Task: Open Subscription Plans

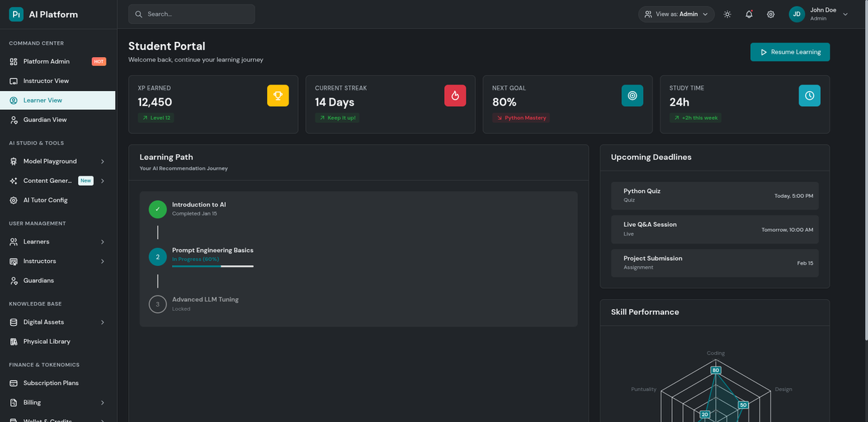Action: 50,382
